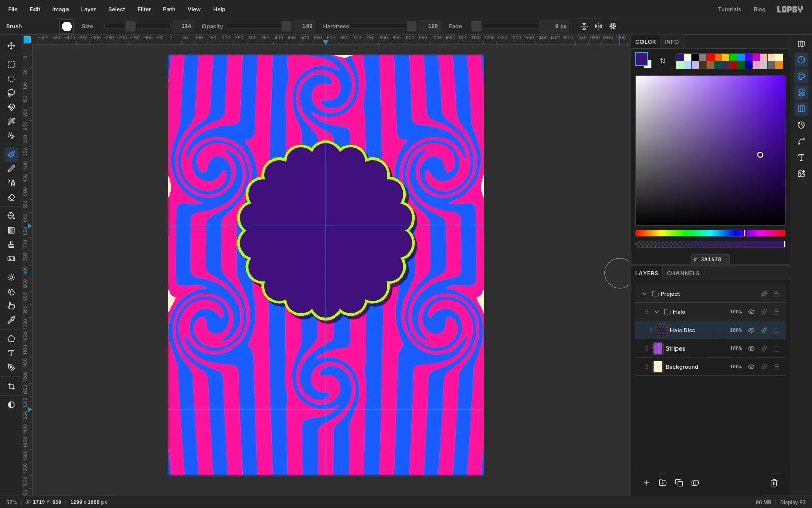Add a new layer with plus icon
This screenshot has width=812, height=508.
[647, 483]
